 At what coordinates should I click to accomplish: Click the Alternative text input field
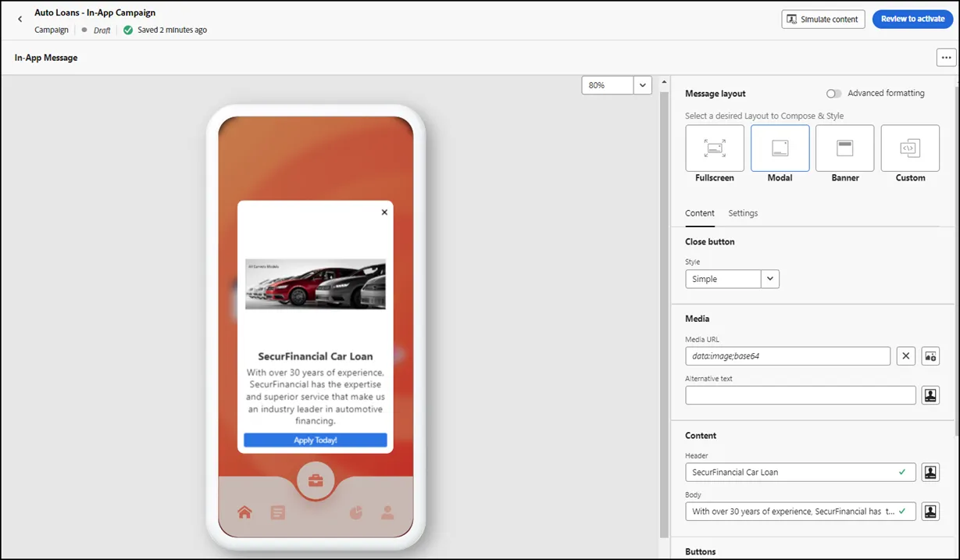tap(801, 395)
